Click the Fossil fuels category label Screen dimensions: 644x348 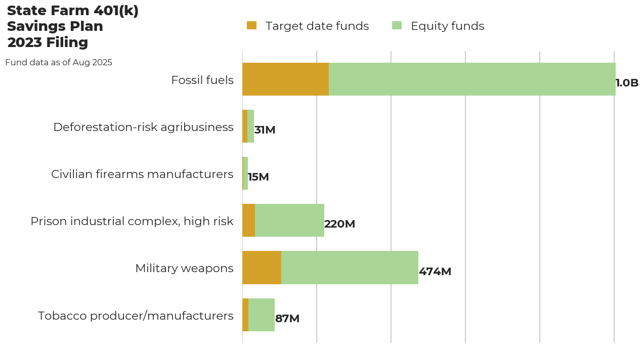coord(202,80)
